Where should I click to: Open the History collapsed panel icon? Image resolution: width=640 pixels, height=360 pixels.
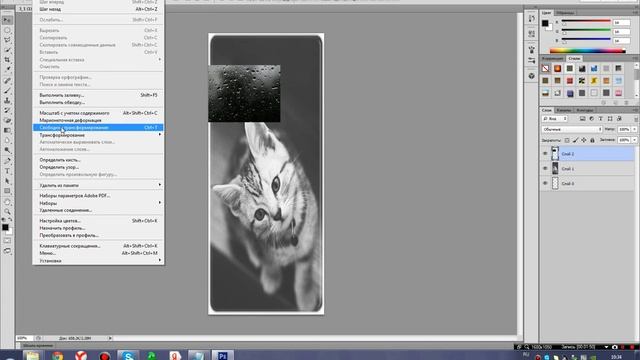point(531,19)
